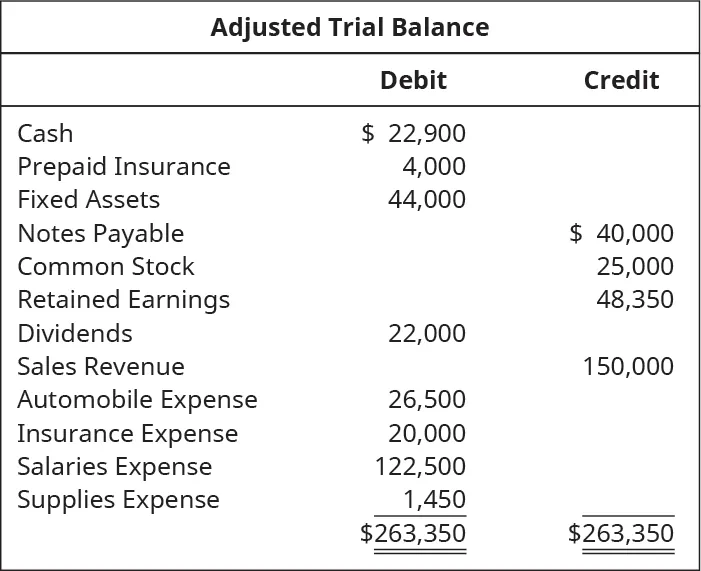Screen dimensions: 701x571
Task: Click the 150,000 Sales Revenue credit
Action: point(628,366)
